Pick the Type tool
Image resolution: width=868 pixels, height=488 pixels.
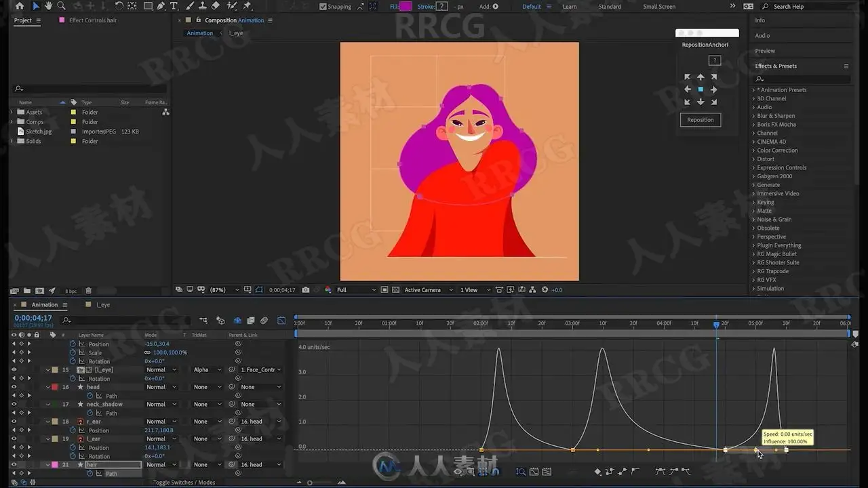174,6
